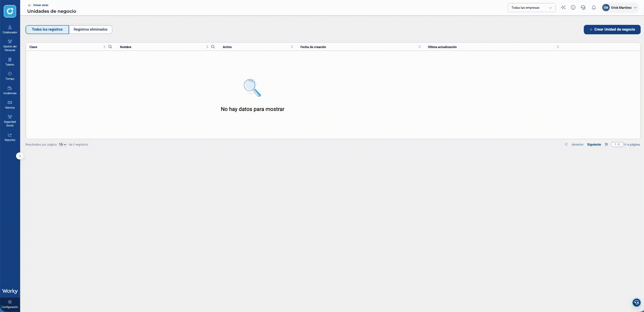Image resolution: width=644 pixels, height=312 pixels.
Task: Click Crear Unidad de negocio button
Action: [x=612, y=30]
